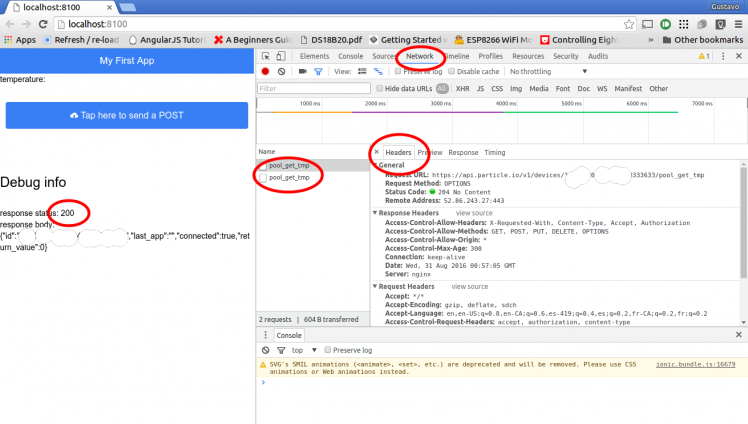Show overflow bookmarks chevron
The width and height of the screenshot is (748, 424).
tap(651, 40)
